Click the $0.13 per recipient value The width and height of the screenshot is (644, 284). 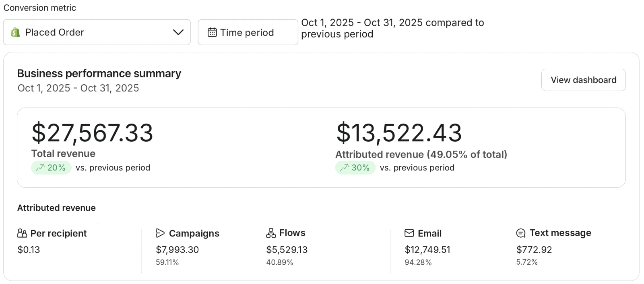tap(29, 250)
